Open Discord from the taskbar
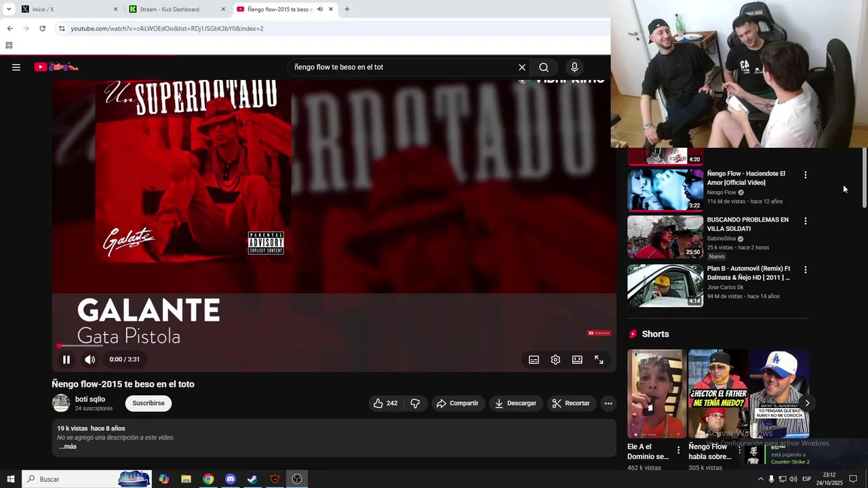This screenshot has width=868, height=488. tap(231, 479)
